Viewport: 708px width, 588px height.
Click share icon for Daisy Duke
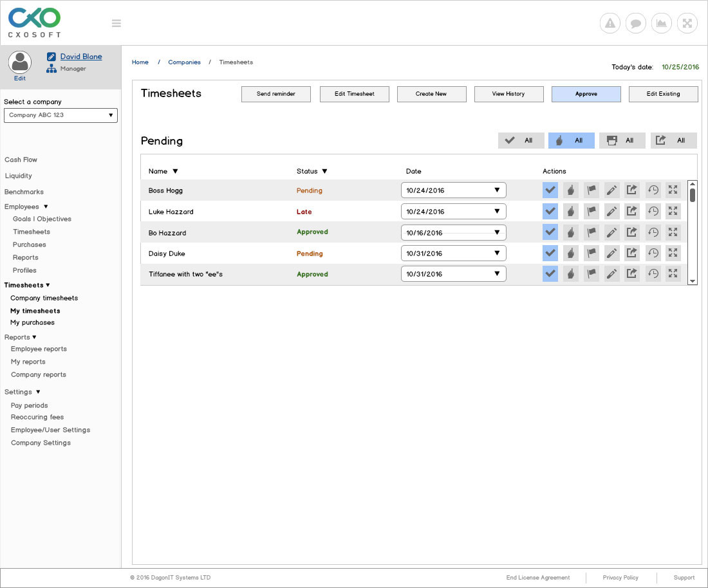632,253
